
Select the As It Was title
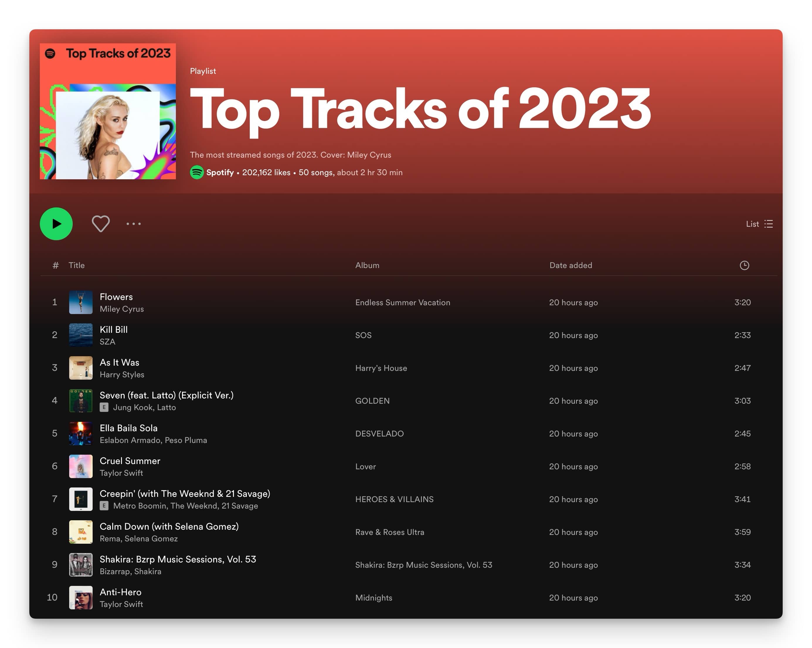pos(119,362)
